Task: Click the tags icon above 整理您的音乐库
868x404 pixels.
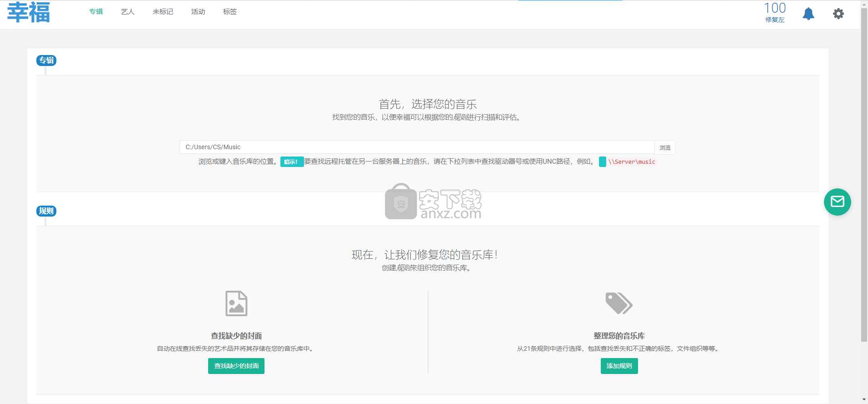Action: tap(619, 303)
